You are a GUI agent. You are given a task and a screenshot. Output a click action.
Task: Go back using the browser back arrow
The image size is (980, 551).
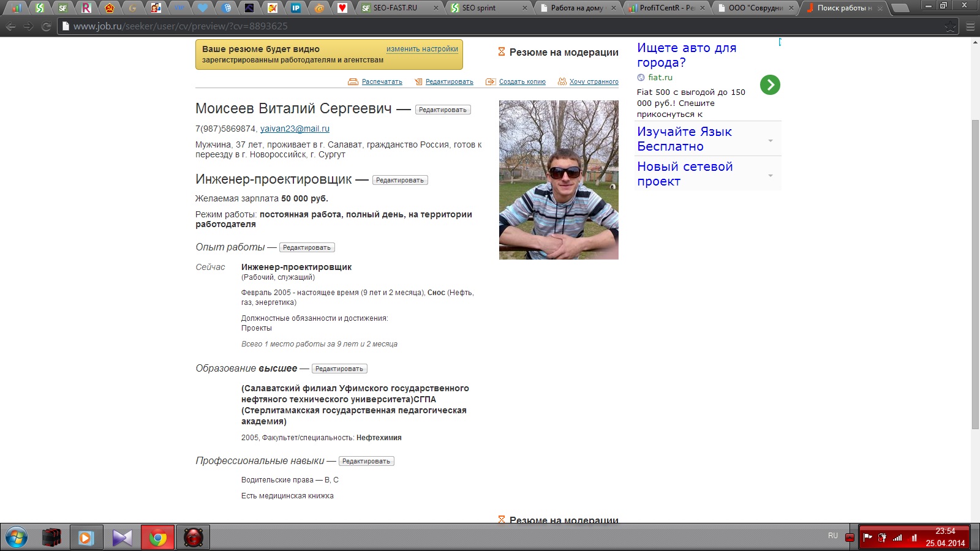click(10, 26)
